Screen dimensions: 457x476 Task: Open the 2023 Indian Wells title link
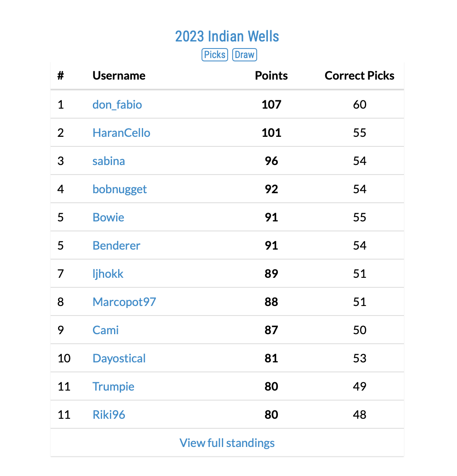pos(227,36)
